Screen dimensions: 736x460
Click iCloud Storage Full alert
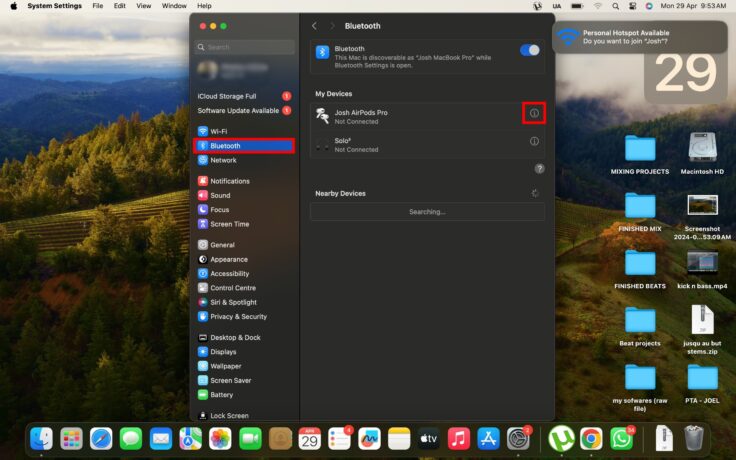pos(227,96)
